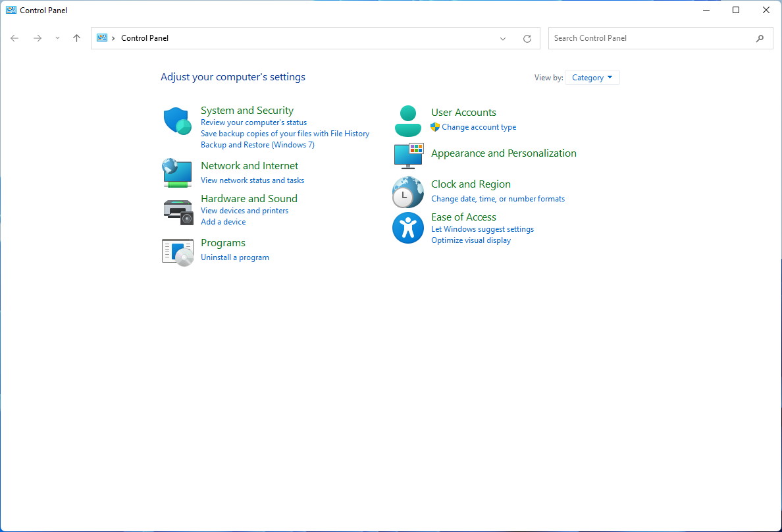Click the Appearance and Personalization monitor icon
The height and width of the screenshot is (532, 782).
coord(409,156)
